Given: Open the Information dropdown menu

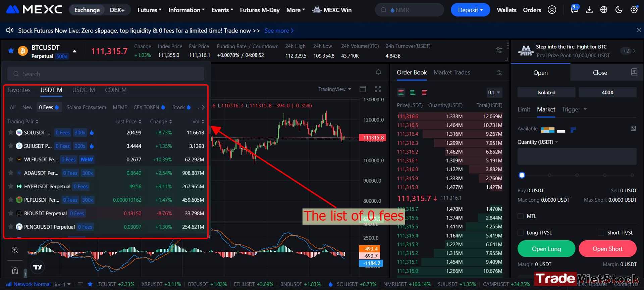Looking at the screenshot, I should [x=186, y=10].
